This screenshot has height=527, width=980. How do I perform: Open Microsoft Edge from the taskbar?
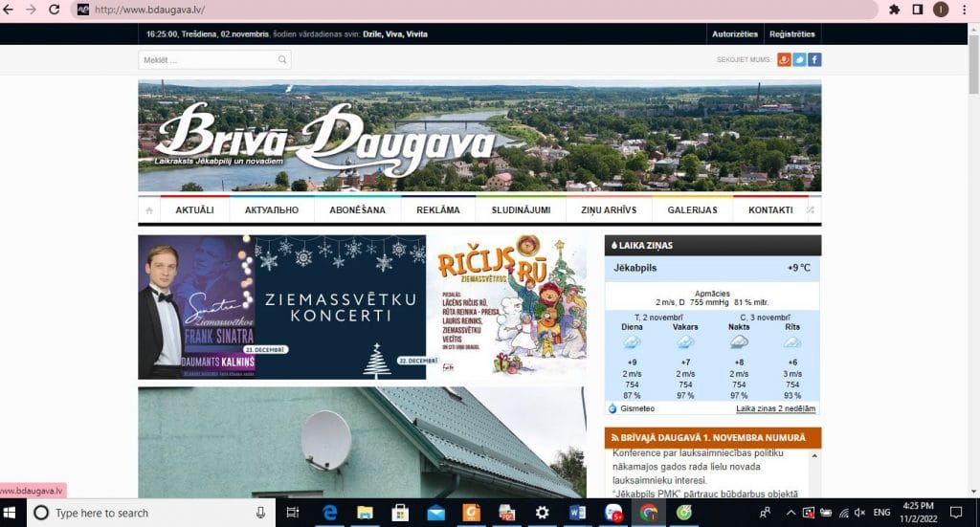click(330, 513)
